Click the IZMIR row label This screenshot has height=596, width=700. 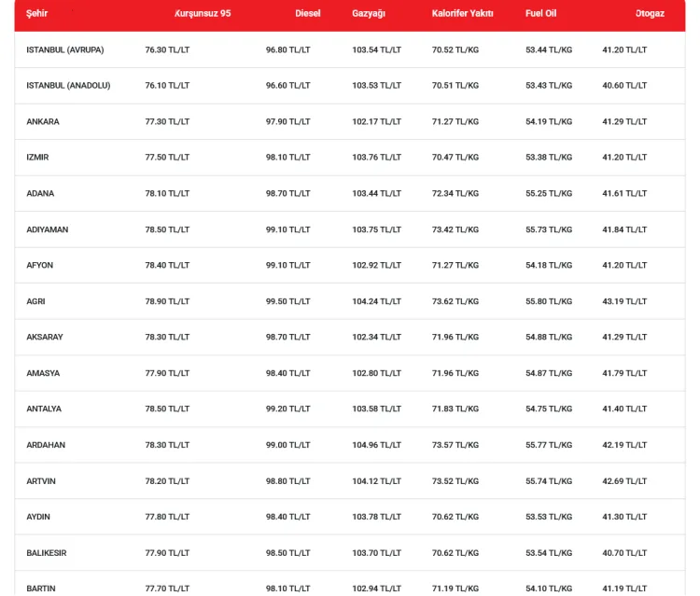37,157
